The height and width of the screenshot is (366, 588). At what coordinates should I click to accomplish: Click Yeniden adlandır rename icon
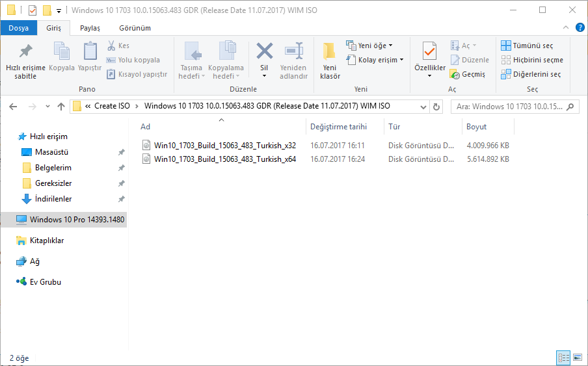[x=293, y=51]
